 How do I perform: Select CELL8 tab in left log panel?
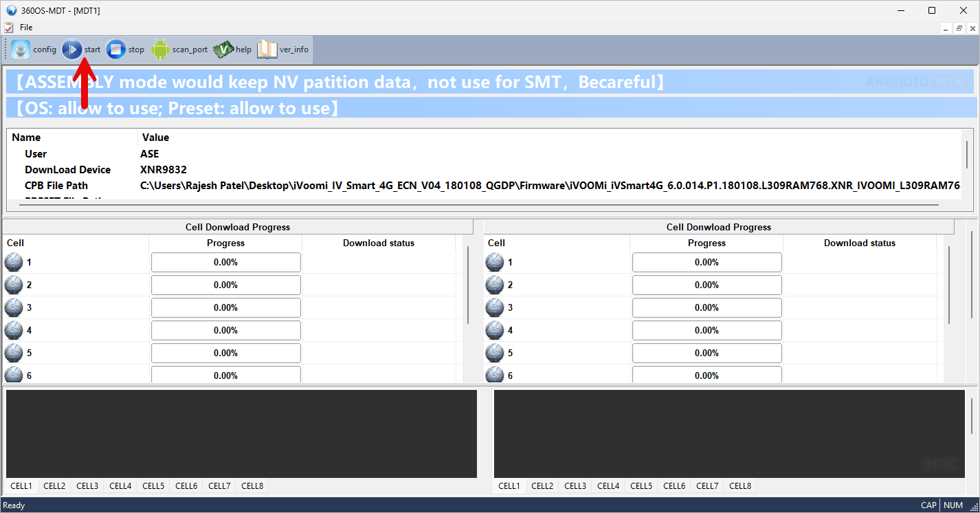[x=252, y=486]
